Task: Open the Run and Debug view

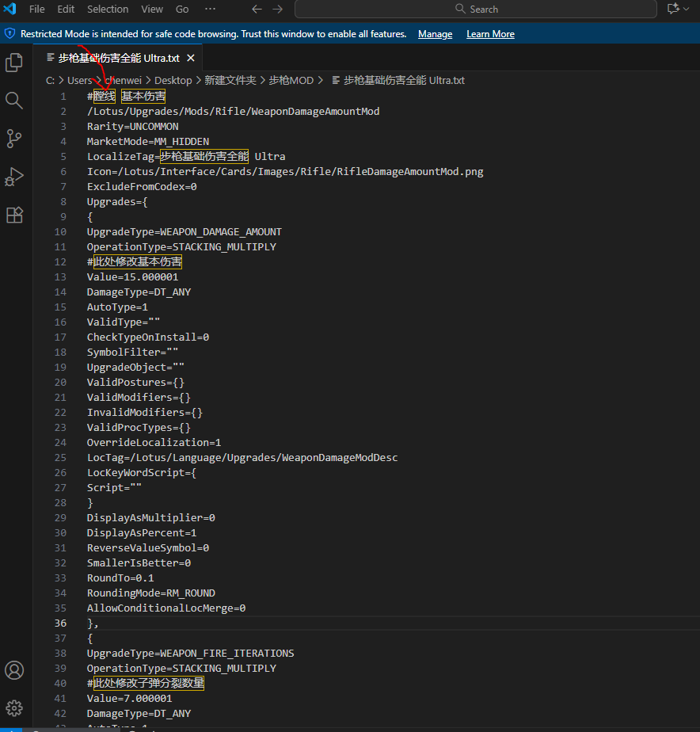Action: [x=14, y=177]
